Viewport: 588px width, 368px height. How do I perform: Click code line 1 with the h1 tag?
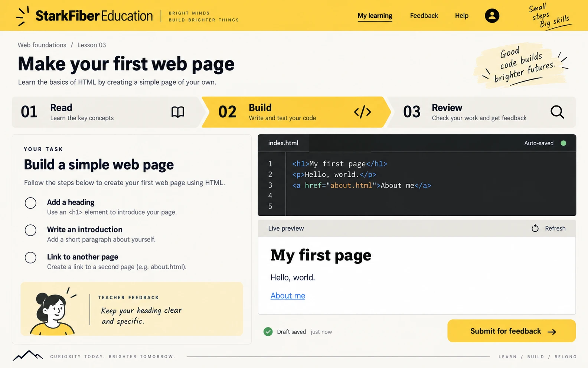coord(340,164)
